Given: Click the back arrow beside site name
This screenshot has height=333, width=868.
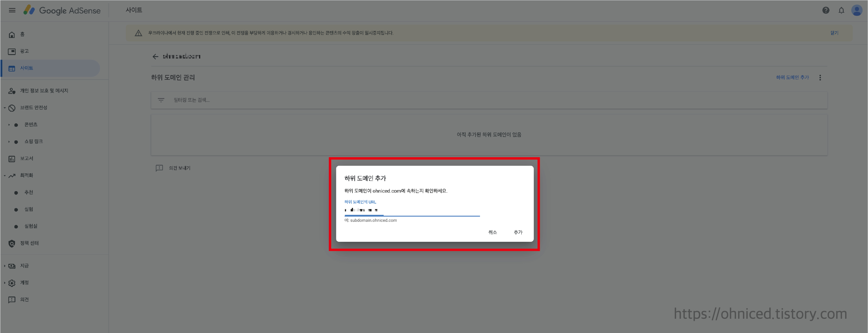Looking at the screenshot, I should (155, 56).
